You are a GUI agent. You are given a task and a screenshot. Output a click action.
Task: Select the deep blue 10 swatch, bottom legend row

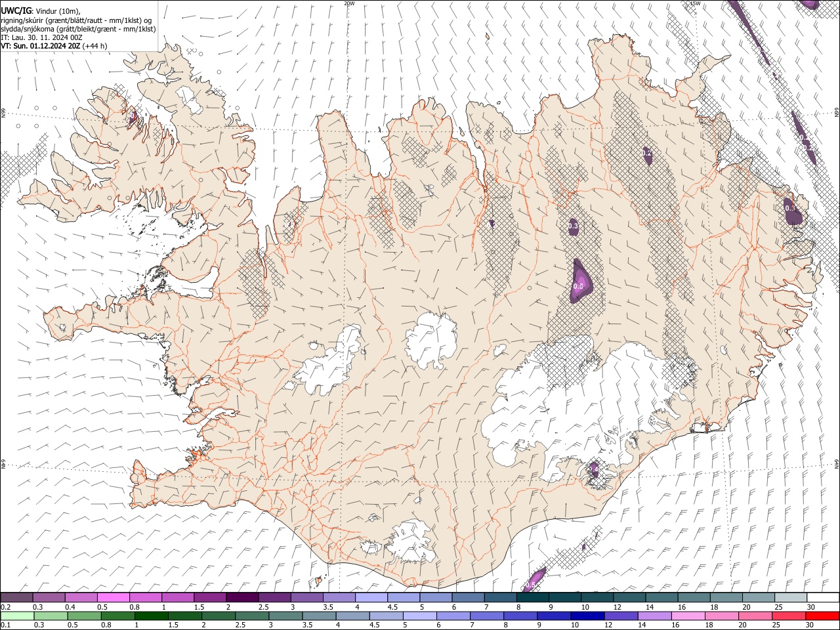pos(587,616)
